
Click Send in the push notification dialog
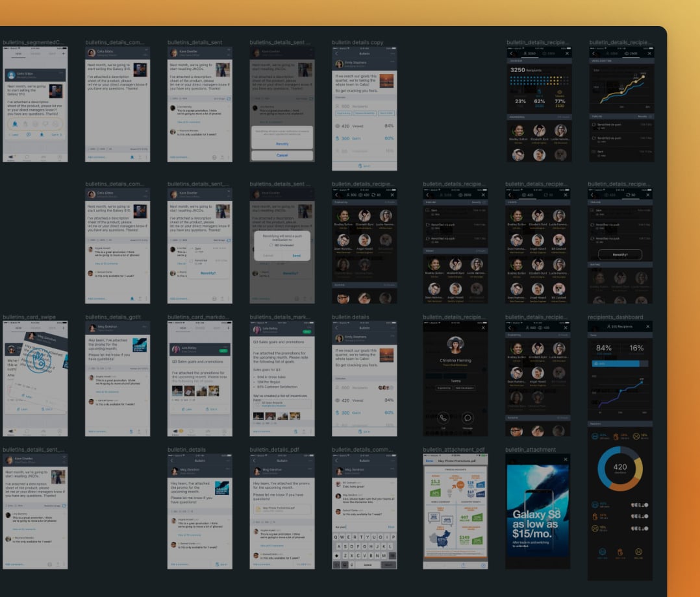click(x=296, y=256)
